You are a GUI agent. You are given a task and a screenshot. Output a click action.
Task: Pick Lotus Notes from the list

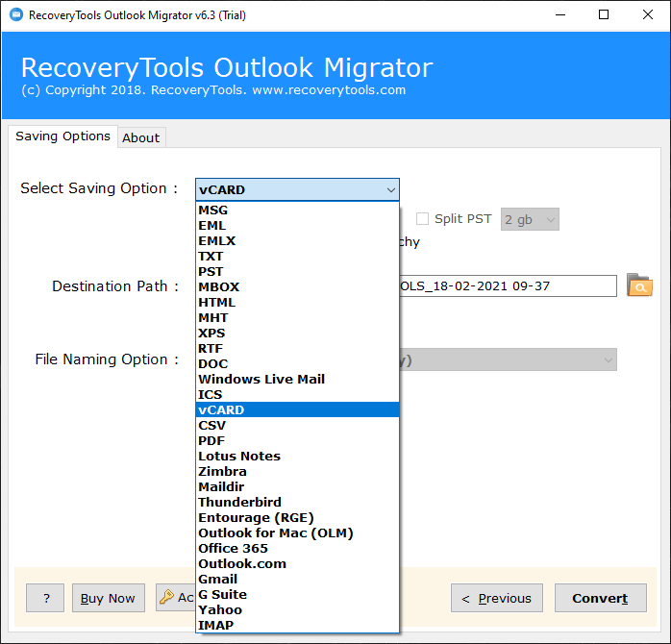point(297,457)
